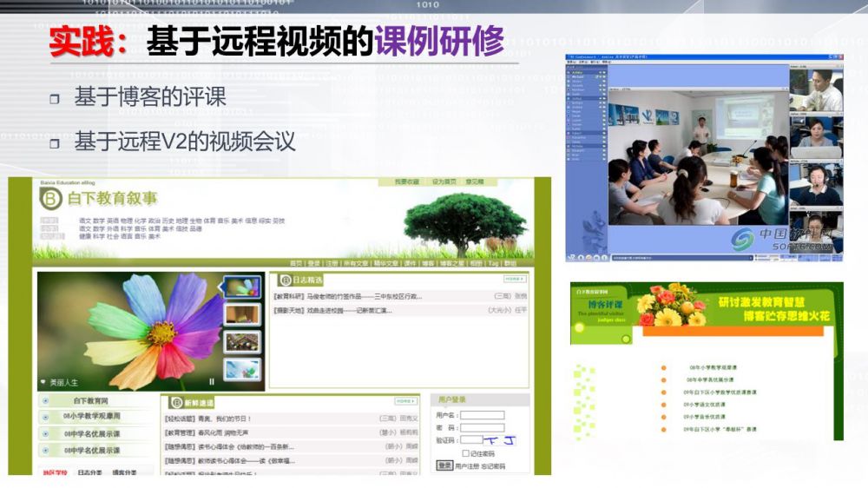Click the 日志精选 section icon
The height and width of the screenshot is (488, 868).
(283, 280)
